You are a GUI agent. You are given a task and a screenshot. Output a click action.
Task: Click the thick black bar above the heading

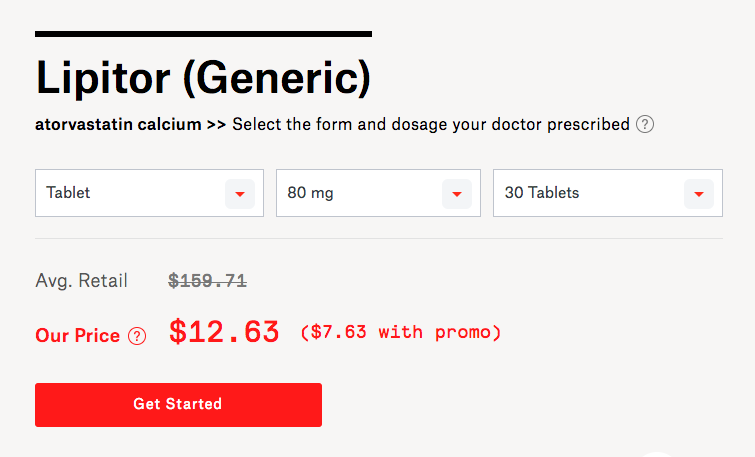pos(203,34)
